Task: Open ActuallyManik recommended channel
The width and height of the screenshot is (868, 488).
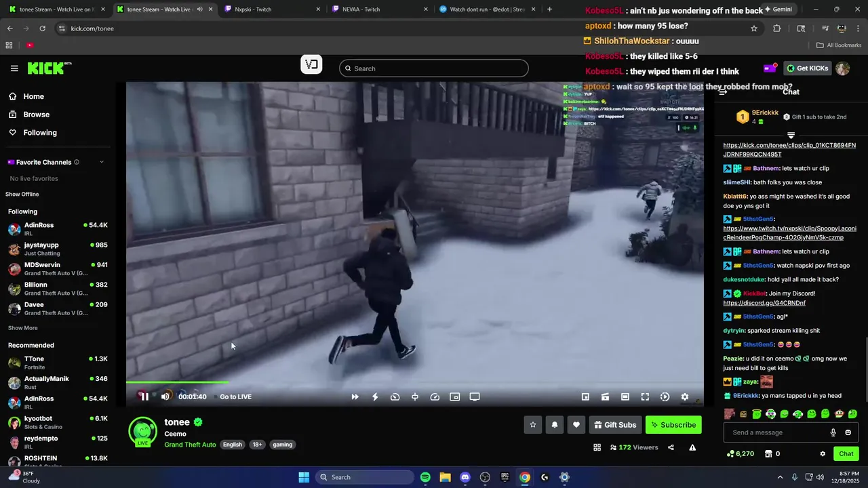Action: click(58, 382)
